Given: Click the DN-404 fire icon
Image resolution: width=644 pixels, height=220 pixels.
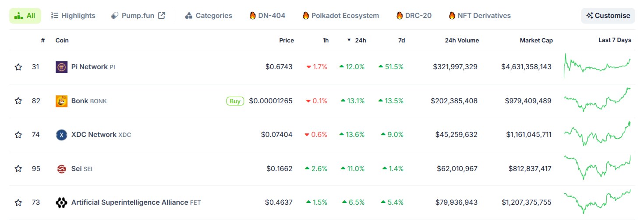Looking at the screenshot, I should 252,16.
